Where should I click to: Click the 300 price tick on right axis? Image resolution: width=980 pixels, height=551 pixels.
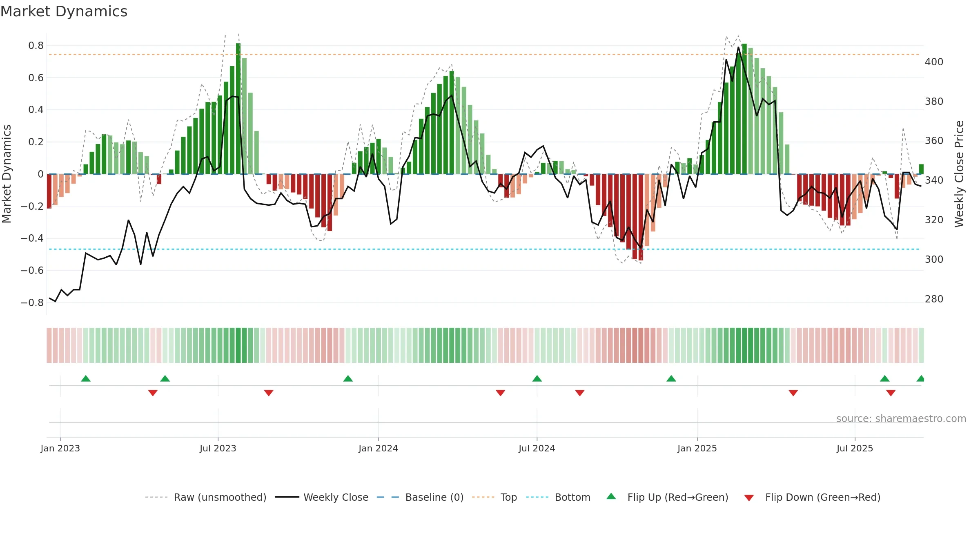click(934, 259)
